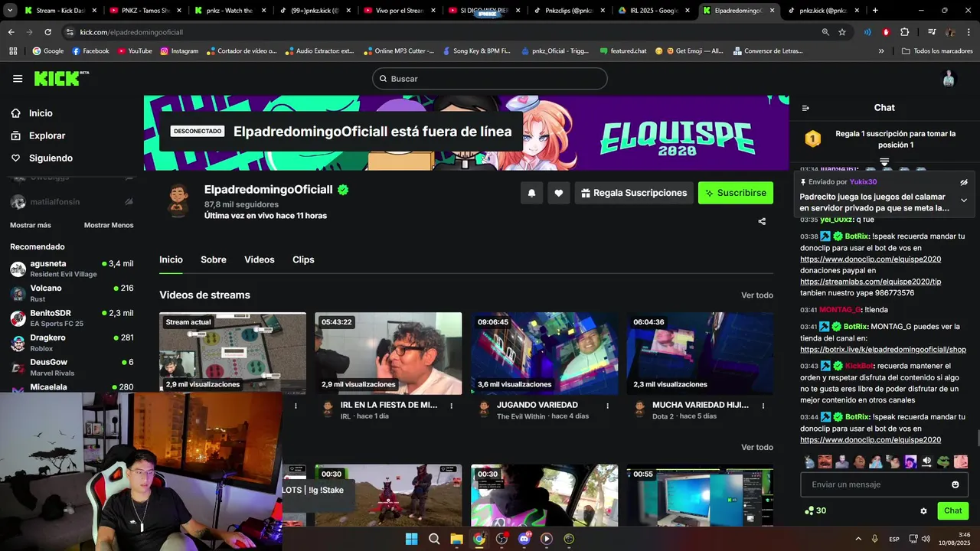This screenshot has width=980, height=551.
Task: Expand the pinned message by Yukix30
Action: pyautogui.click(x=964, y=201)
